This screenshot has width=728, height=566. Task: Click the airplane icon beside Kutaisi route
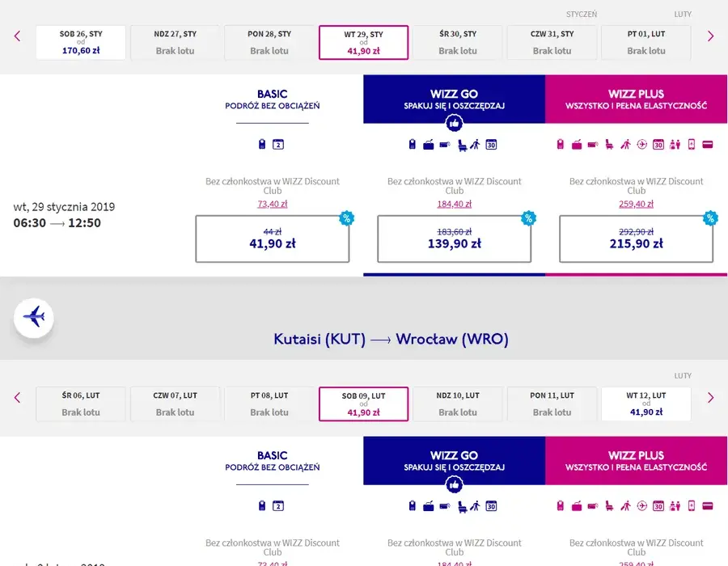[33, 318]
